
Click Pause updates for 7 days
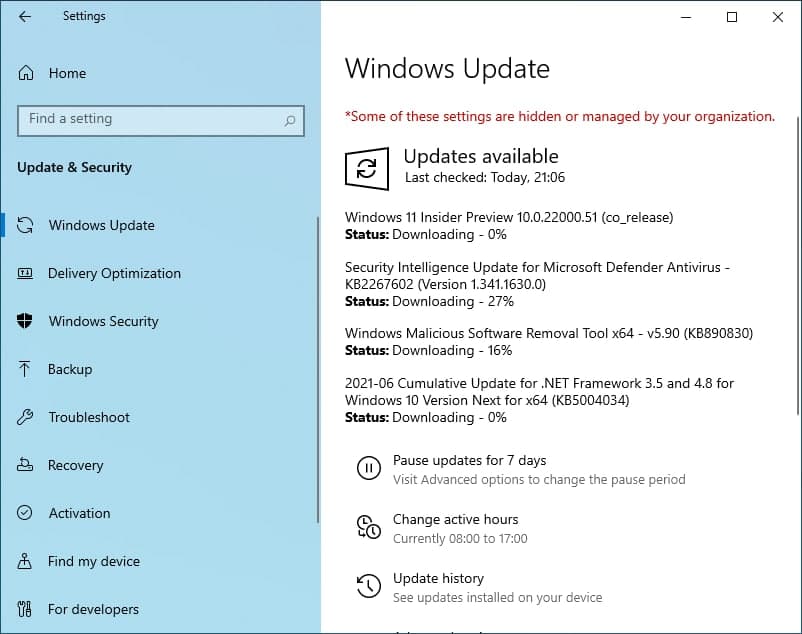click(x=469, y=460)
